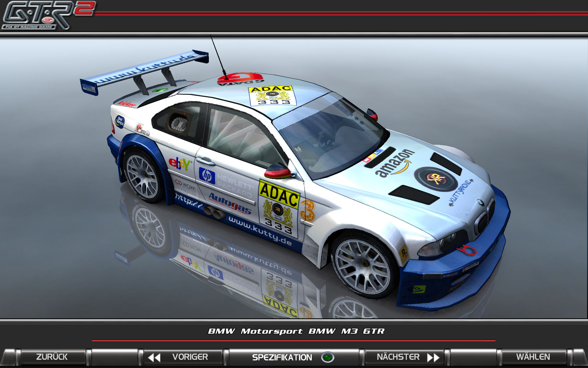Click the BMW Motorsport BMW M3 GTR title
Viewport: 588px width, 368px height.
tap(296, 331)
